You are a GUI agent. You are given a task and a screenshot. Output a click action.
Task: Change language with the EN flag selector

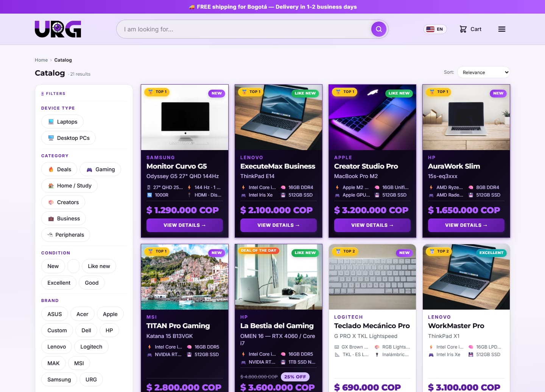435,29
